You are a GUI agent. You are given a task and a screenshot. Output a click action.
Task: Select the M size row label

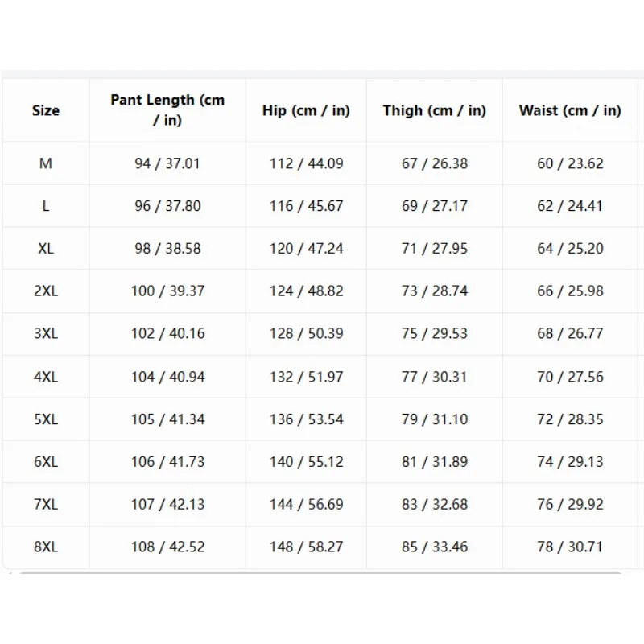click(46, 163)
